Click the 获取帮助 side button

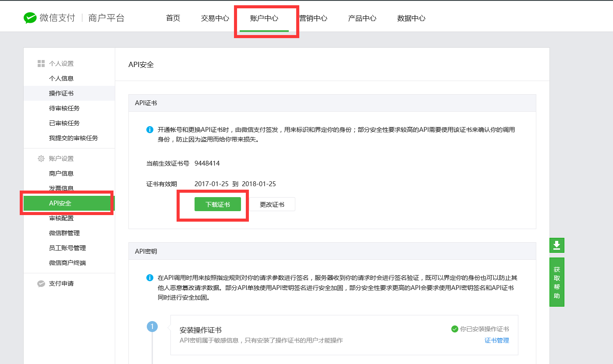tap(556, 283)
